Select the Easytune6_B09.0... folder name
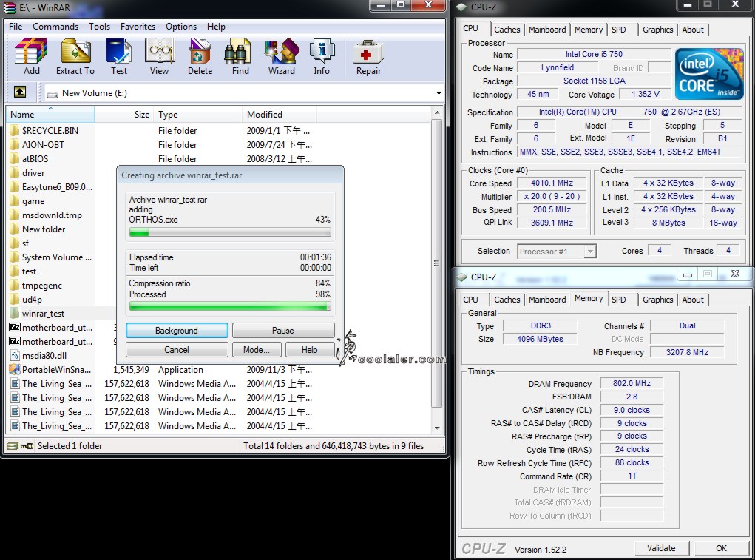The image size is (755, 560). click(x=57, y=187)
